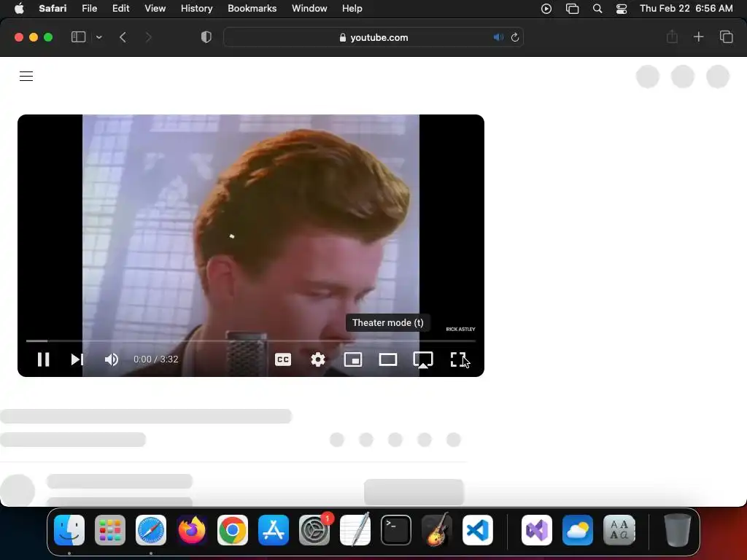This screenshot has width=747, height=560.
Task: Open the File menu
Action: pyautogui.click(x=89, y=9)
